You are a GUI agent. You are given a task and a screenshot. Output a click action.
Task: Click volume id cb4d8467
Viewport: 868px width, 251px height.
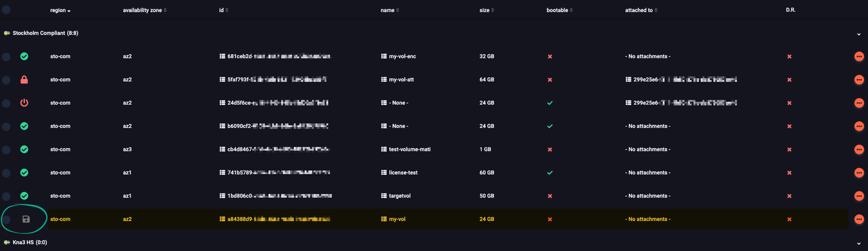(278, 149)
